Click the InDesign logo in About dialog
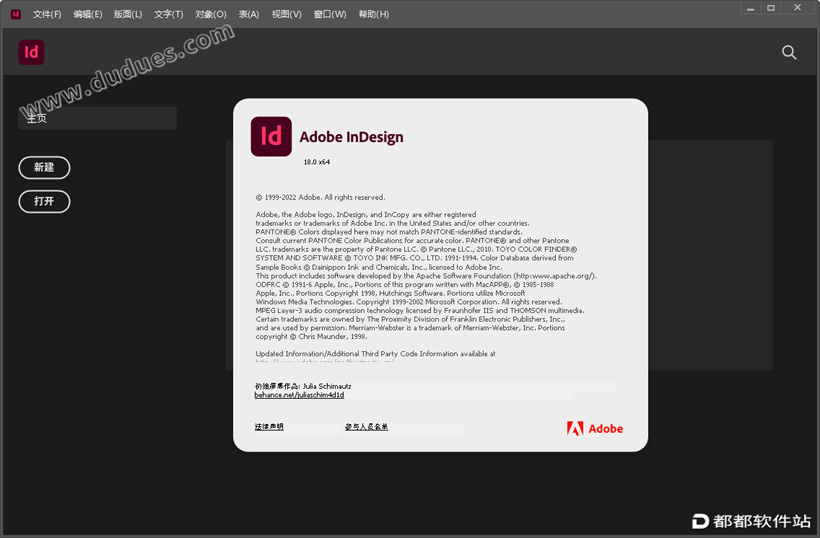Image resolution: width=820 pixels, height=538 pixels. coord(271,136)
